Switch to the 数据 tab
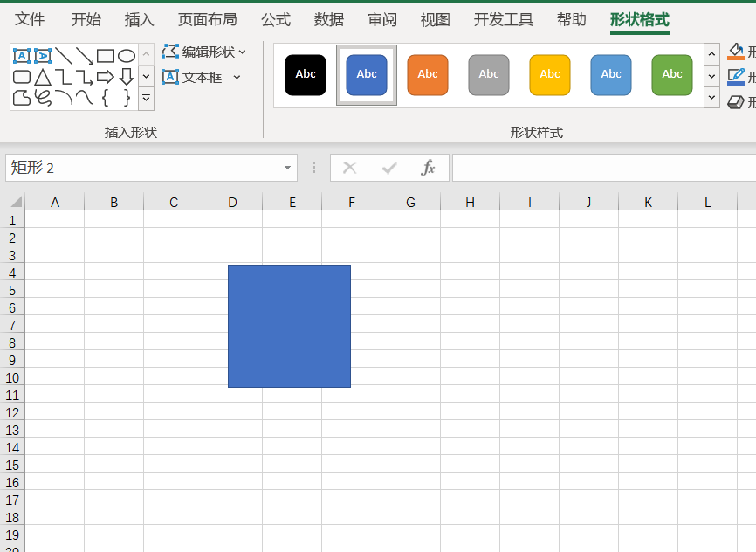The image size is (756, 552). 329,19
